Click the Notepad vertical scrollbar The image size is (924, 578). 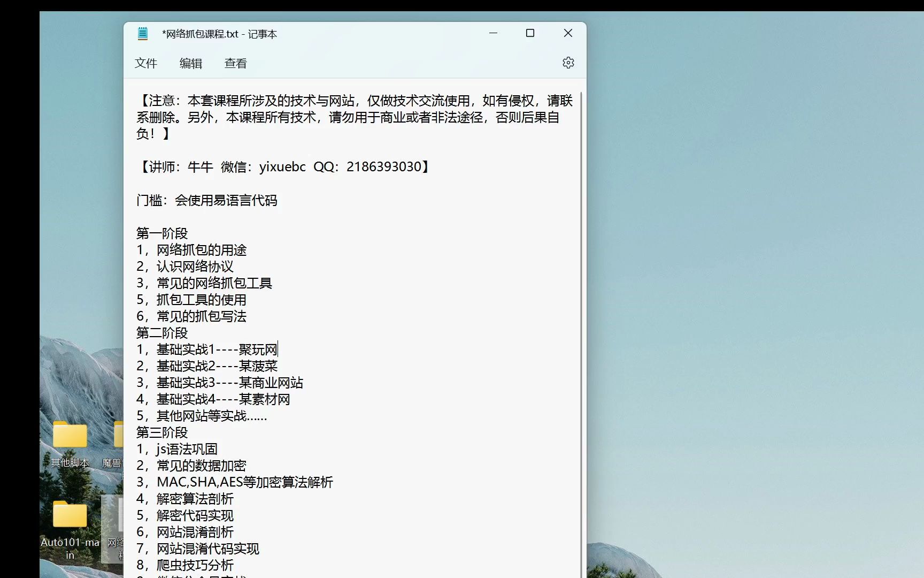tap(581, 334)
